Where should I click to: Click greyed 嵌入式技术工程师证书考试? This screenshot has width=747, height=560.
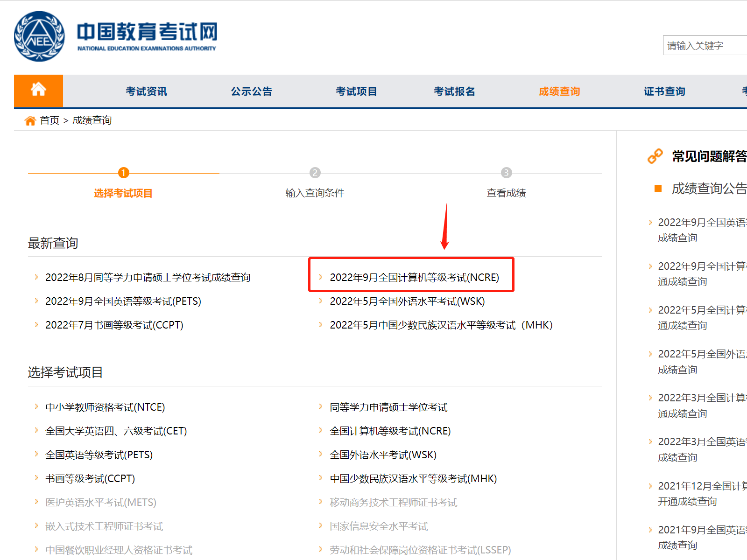pos(104,526)
